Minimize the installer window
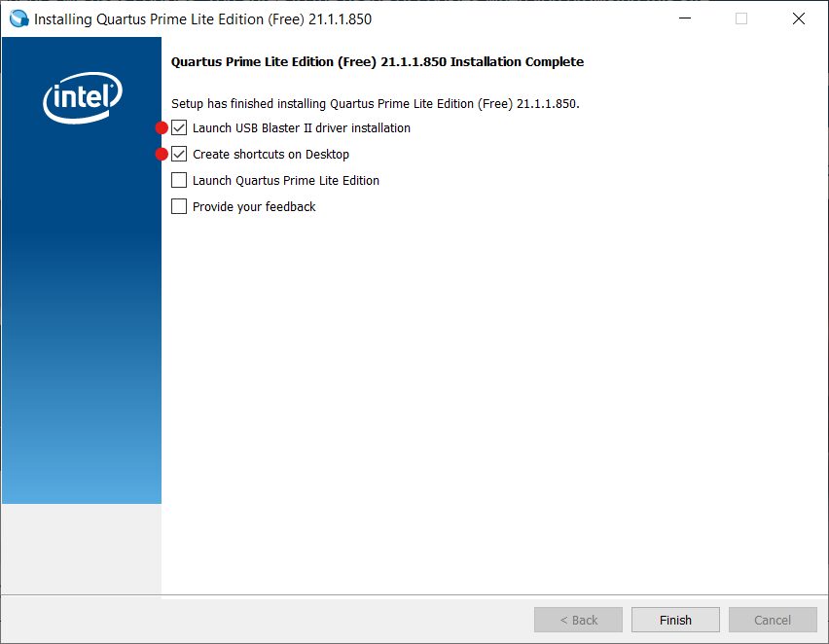The height and width of the screenshot is (644, 829). (x=685, y=18)
